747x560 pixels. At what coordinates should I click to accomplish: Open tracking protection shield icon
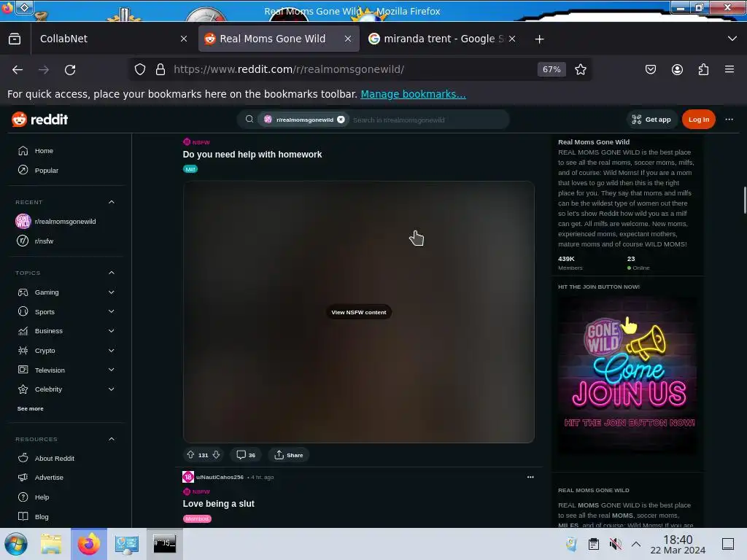(140, 69)
